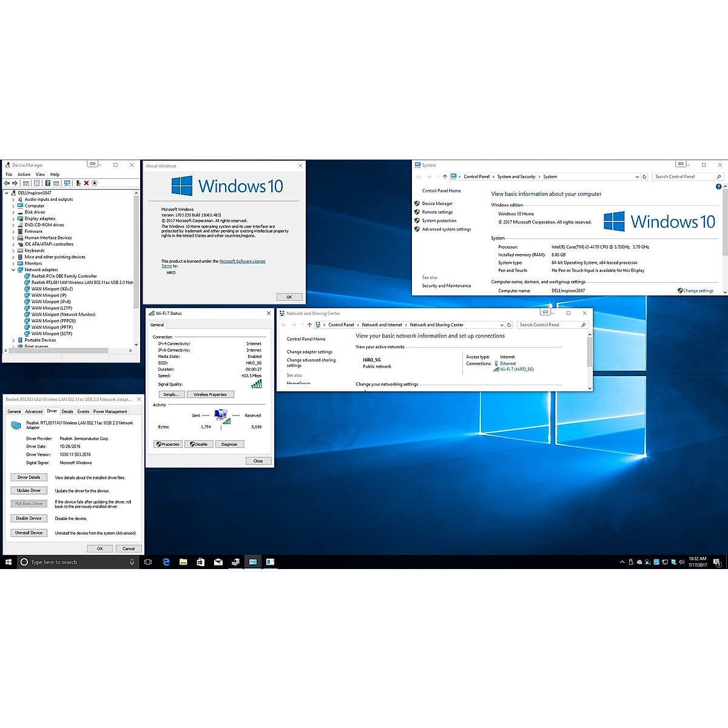Expand the Audio inputs and outputs node

13,199
